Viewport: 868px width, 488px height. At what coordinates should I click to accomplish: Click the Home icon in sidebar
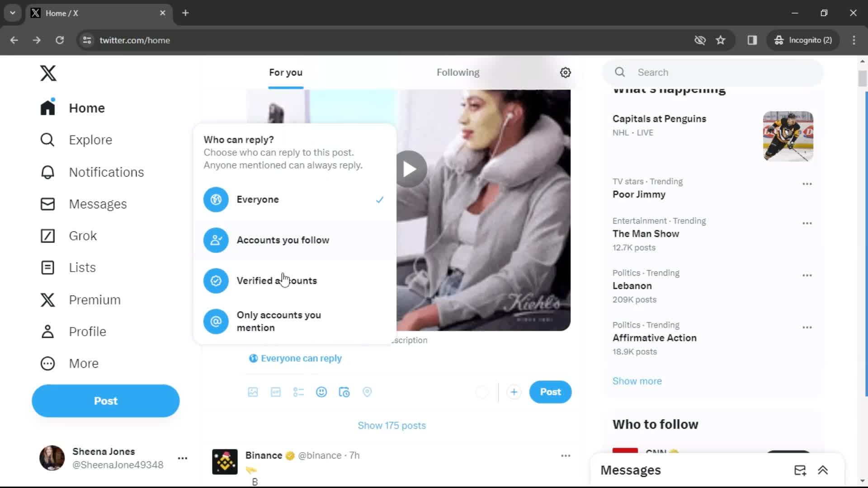[47, 108]
